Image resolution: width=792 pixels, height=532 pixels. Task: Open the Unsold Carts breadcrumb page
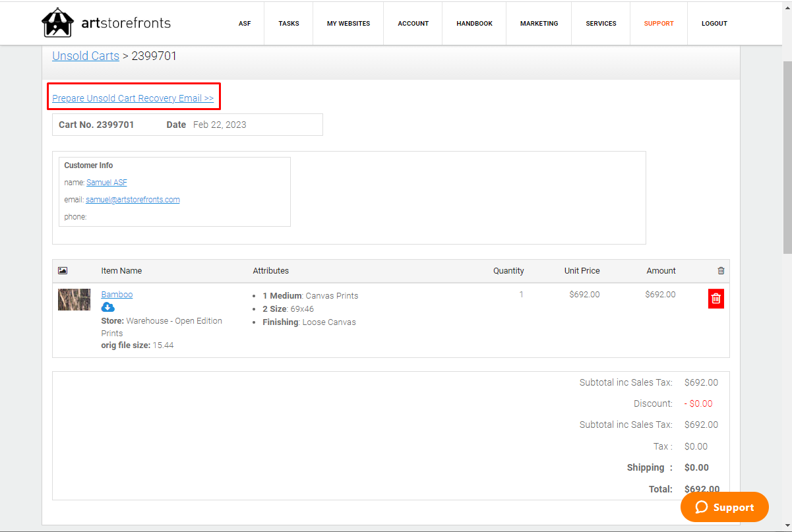85,56
